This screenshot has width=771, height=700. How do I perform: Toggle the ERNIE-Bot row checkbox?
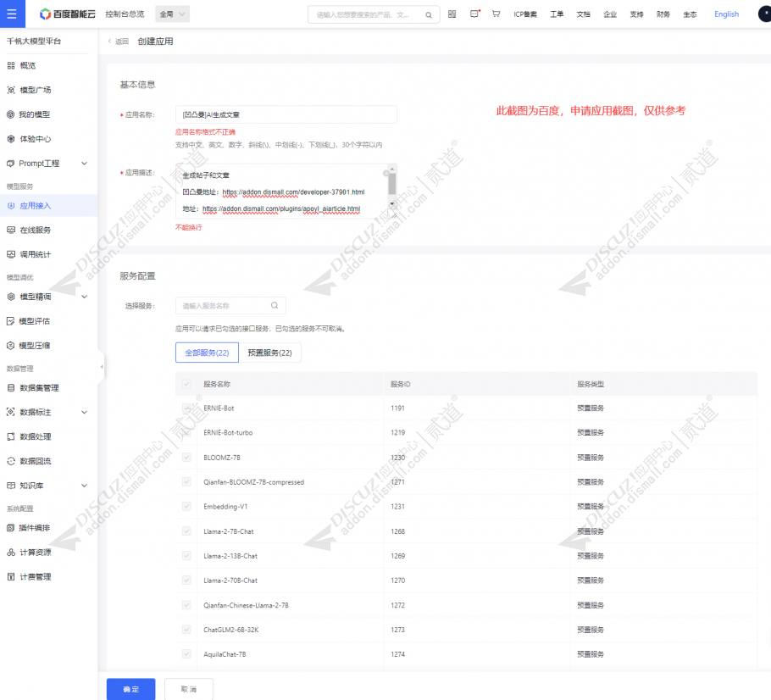click(x=186, y=408)
